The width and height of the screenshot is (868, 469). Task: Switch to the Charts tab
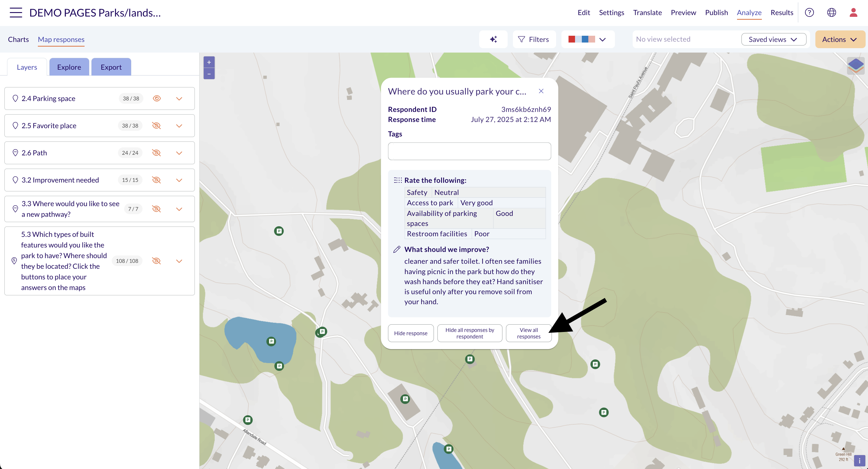(x=19, y=39)
